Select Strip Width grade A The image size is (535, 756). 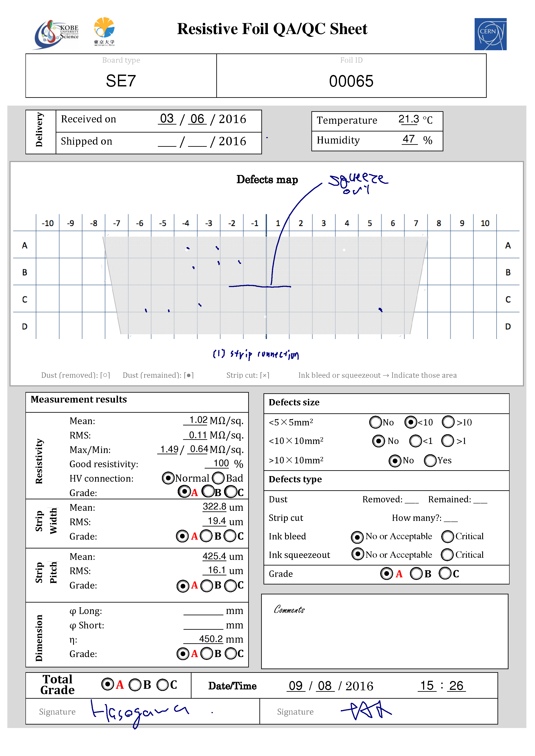coord(182,536)
